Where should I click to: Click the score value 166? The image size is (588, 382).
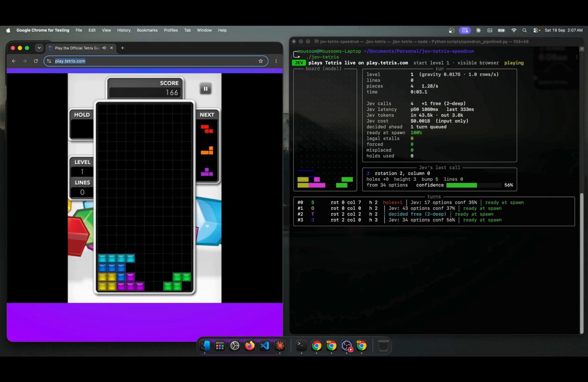tap(172, 93)
